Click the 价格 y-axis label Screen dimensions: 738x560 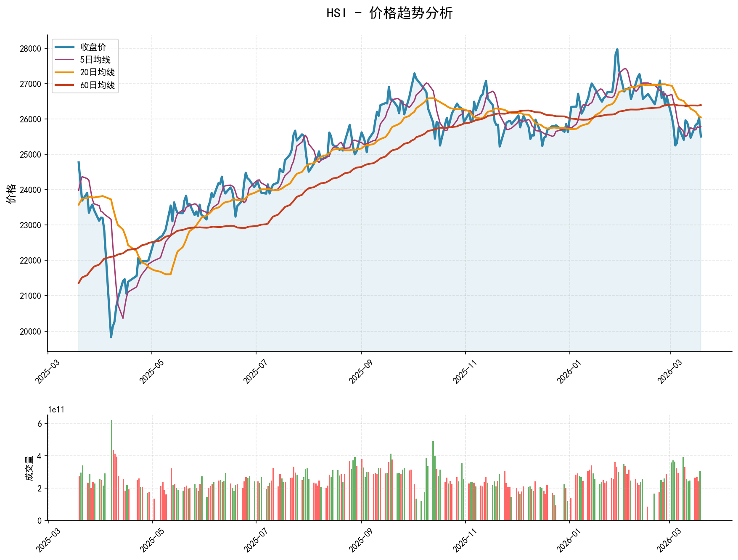click(x=12, y=193)
